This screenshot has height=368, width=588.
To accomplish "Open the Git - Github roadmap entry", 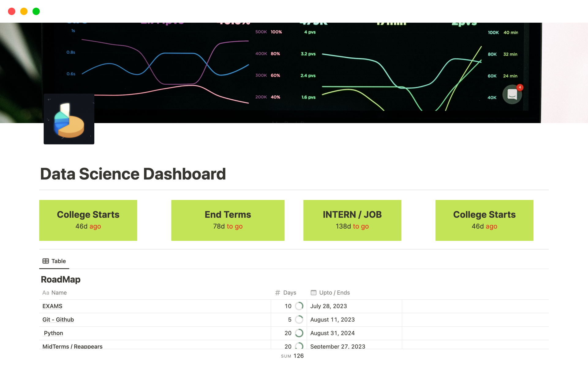I will (58, 320).
